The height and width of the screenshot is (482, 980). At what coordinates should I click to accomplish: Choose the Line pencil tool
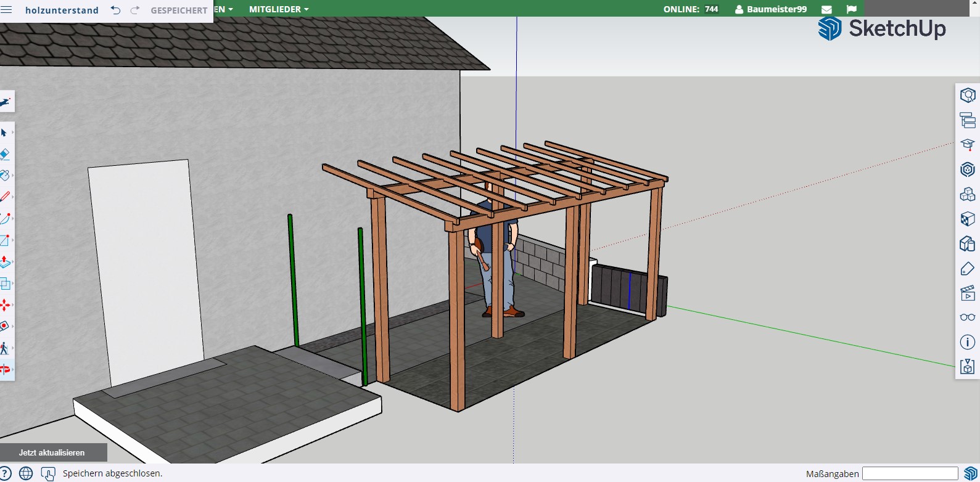[5, 197]
